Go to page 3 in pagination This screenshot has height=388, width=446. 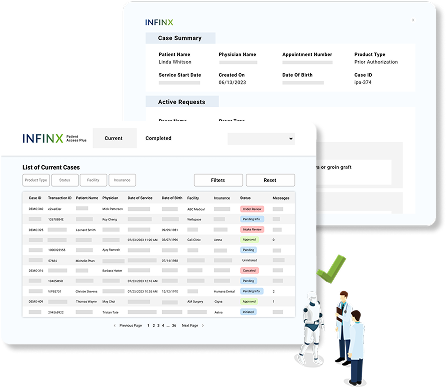(158, 325)
